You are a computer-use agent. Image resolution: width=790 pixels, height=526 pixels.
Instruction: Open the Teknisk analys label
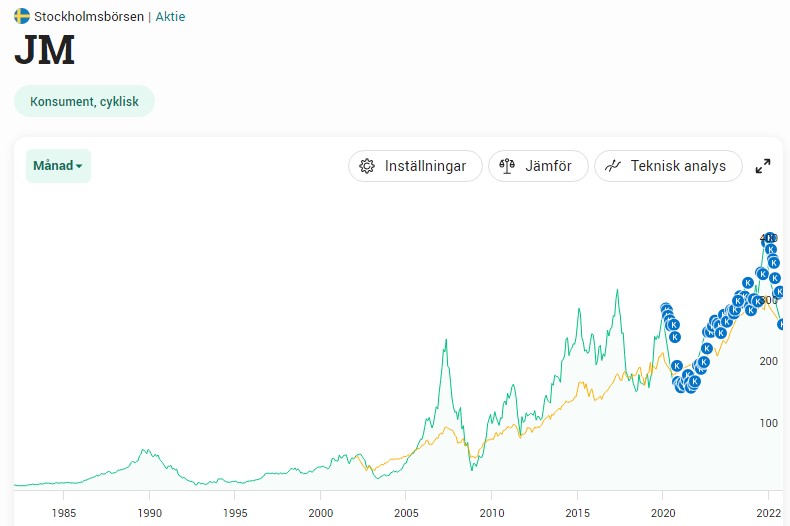click(678, 166)
